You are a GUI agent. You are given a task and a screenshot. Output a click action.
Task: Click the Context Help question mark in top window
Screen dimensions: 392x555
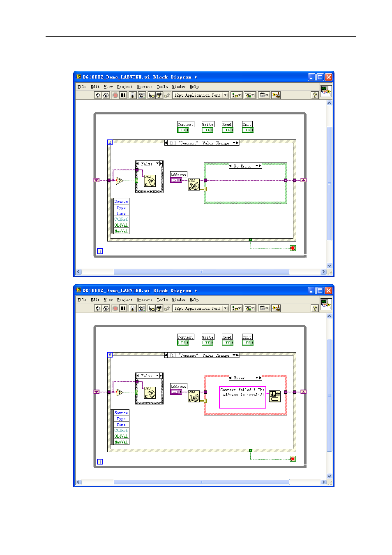point(315,95)
